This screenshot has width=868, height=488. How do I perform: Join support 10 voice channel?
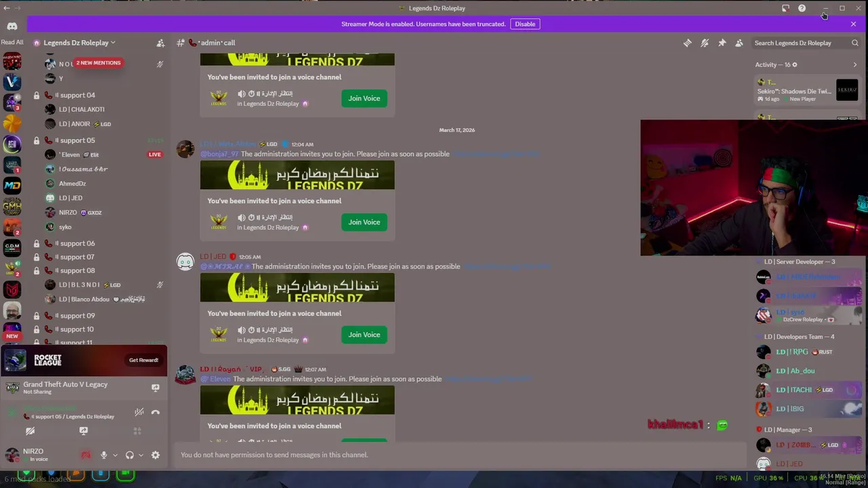(x=98, y=329)
